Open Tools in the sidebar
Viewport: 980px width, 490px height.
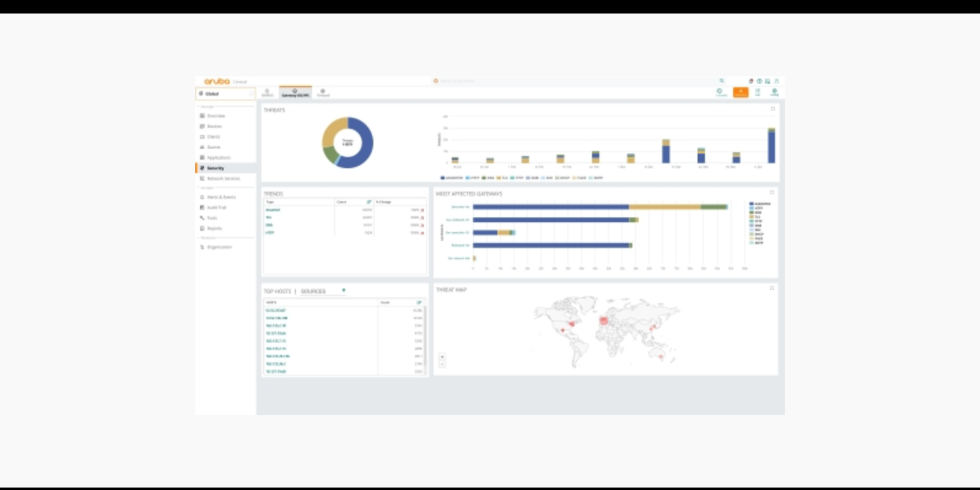(225, 218)
